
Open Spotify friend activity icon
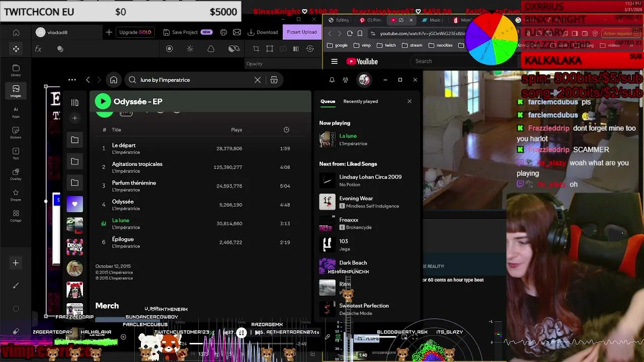tap(345, 80)
